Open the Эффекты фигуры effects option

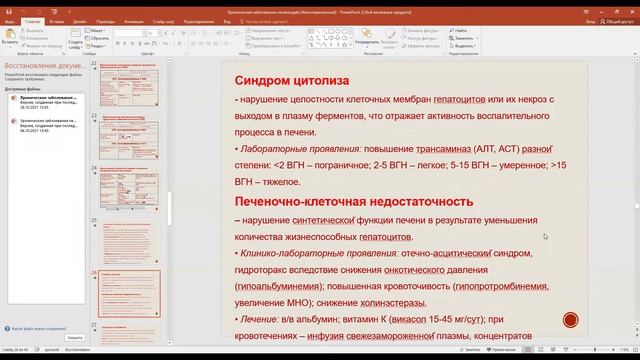[x=421, y=46]
